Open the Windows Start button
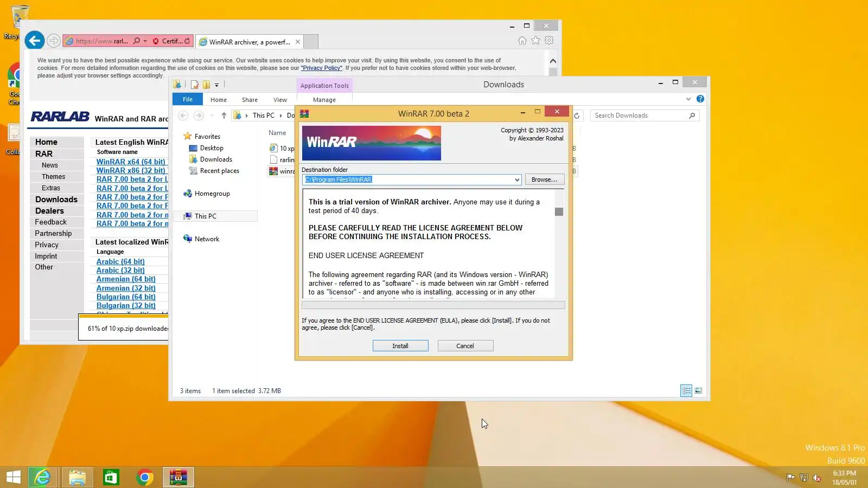The height and width of the screenshot is (488, 868). 14,477
